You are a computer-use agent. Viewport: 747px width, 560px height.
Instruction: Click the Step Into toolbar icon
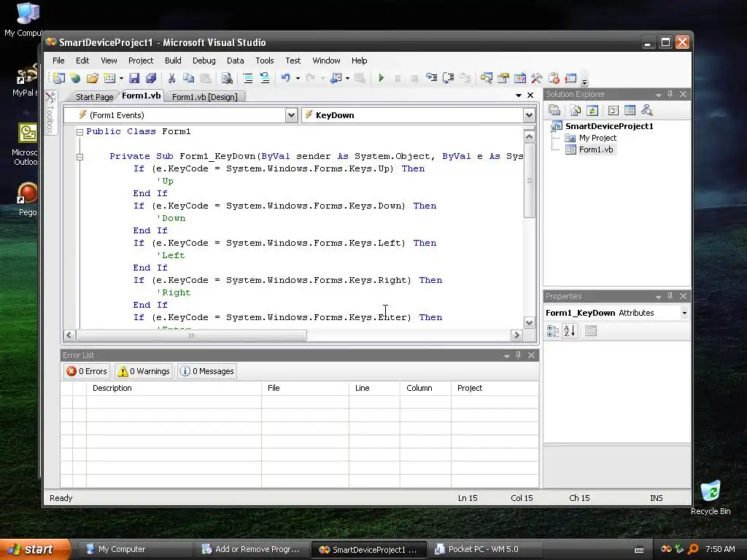pos(432,78)
